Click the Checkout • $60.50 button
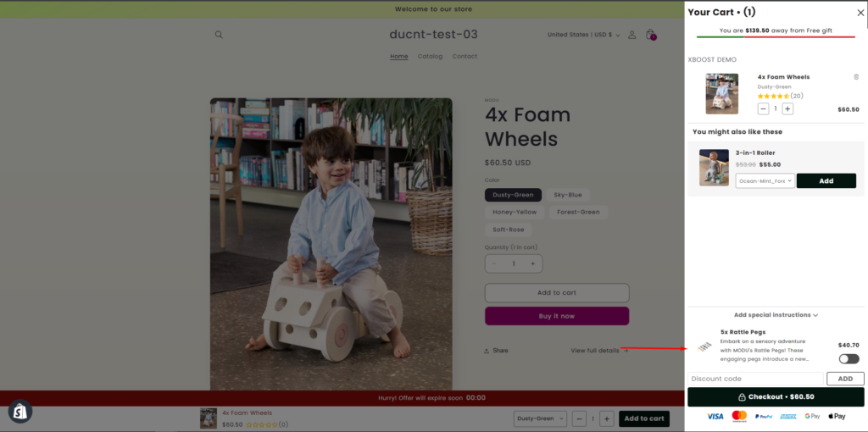 [x=776, y=396]
